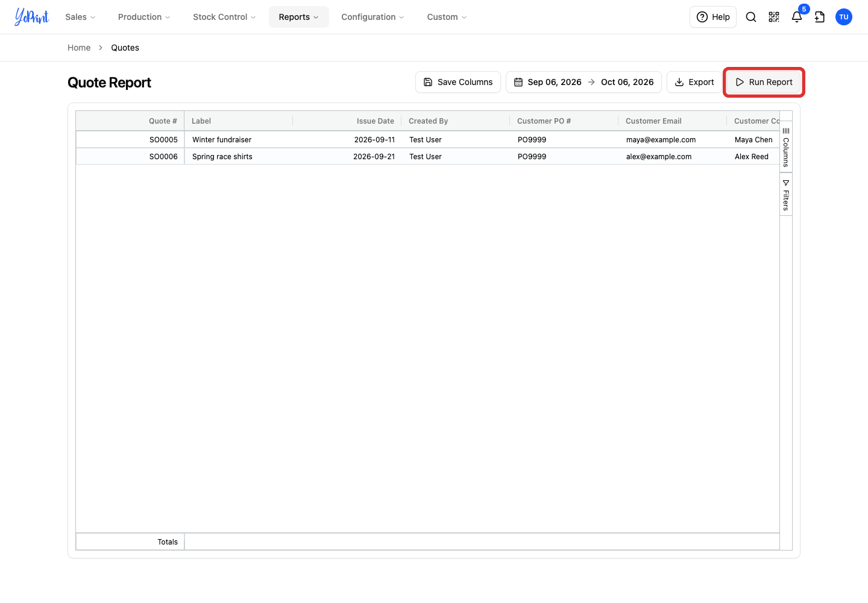
Task: Click the YoPrint logo
Action: coord(32,17)
